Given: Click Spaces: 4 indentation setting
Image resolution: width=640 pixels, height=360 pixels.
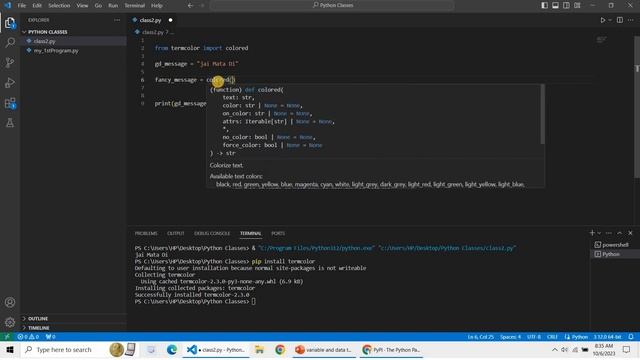Looking at the screenshot, I should [x=510, y=337].
